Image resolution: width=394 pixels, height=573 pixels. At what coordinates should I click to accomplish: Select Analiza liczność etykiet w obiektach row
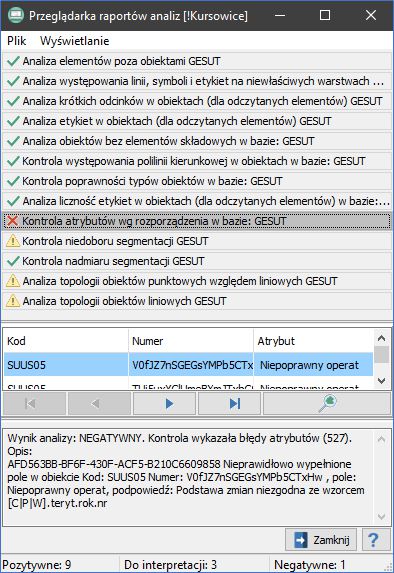197,201
